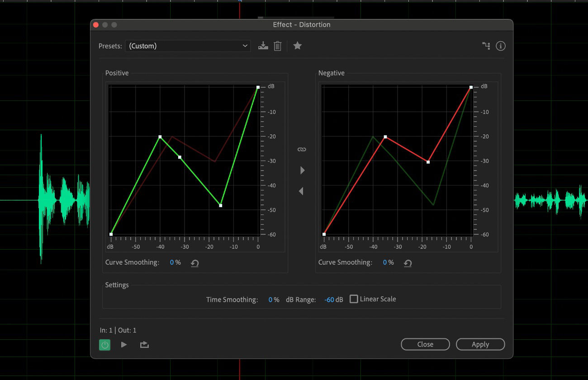588x380 pixels.
Task: Open the Presets dropdown
Action: 188,46
